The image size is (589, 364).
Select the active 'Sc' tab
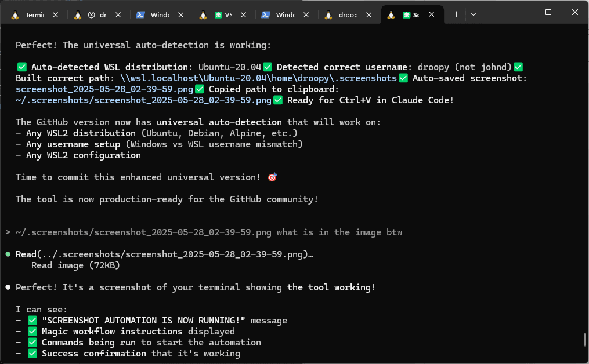pos(412,14)
